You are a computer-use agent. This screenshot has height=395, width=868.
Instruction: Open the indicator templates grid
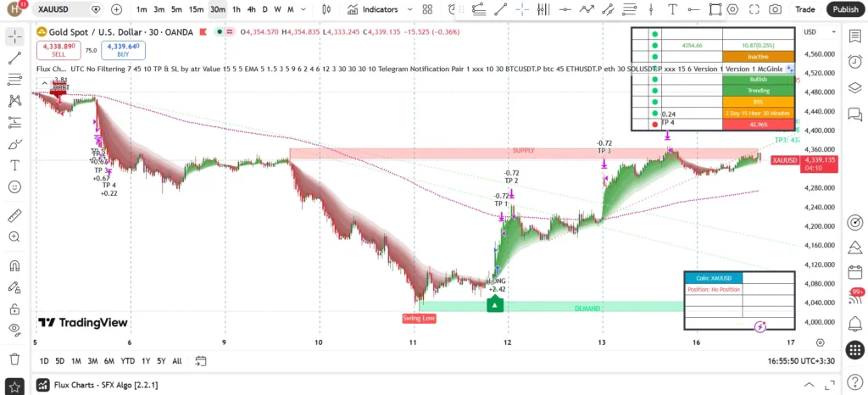click(x=427, y=9)
